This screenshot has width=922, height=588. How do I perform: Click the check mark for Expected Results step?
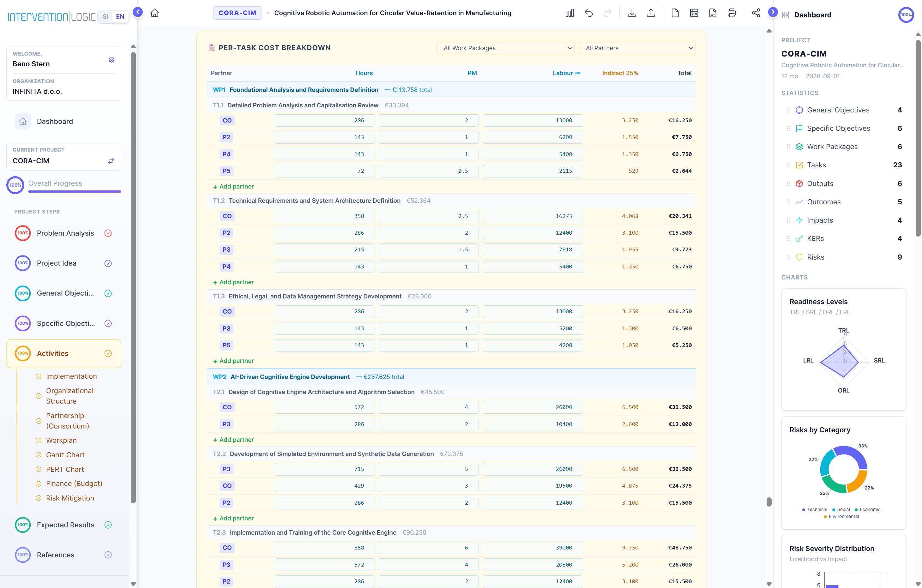[108, 525]
